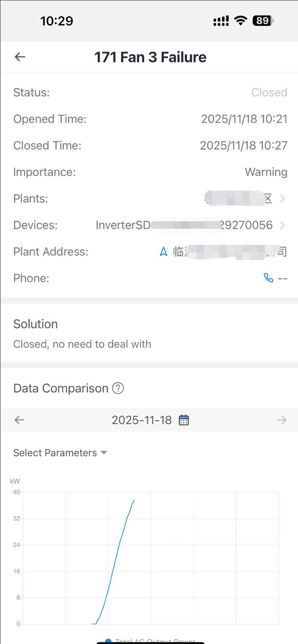Screen dimensions: 298x644
Task: Tap the battery indicator showing 89
Action: pos(263,20)
